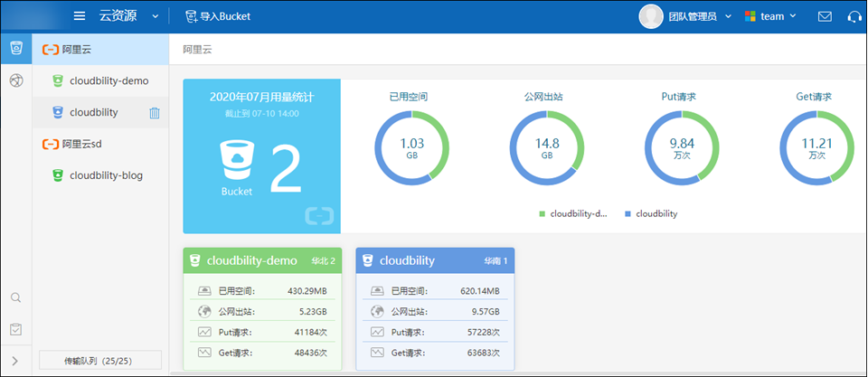Click disk icon beside 620.14MB row

[378, 290]
